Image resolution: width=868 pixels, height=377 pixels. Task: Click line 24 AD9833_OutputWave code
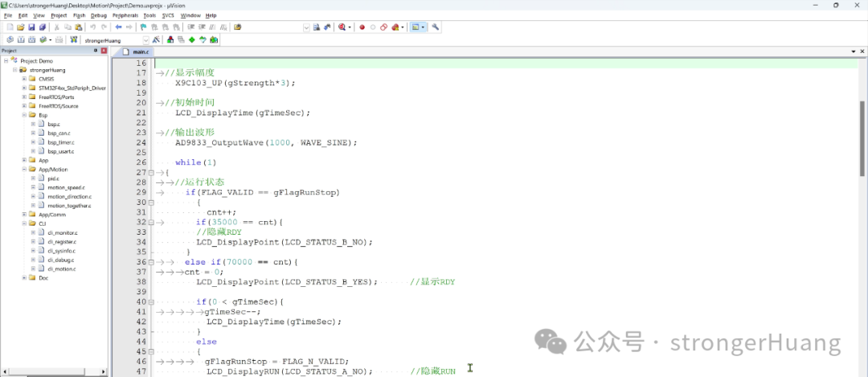266,142
